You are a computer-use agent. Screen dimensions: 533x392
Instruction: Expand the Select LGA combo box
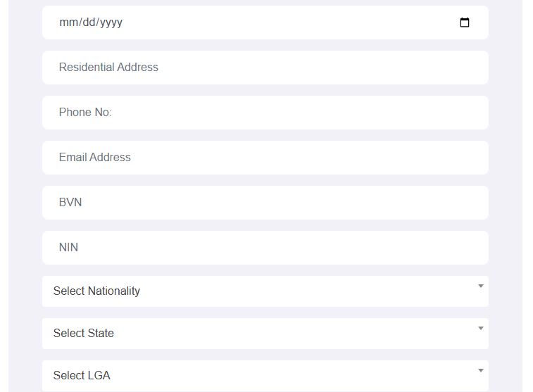pyautogui.click(x=265, y=375)
